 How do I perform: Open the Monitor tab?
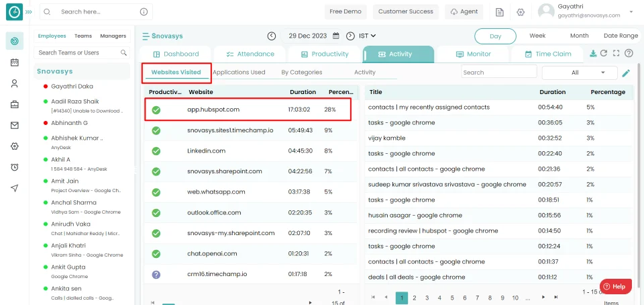pyautogui.click(x=473, y=54)
